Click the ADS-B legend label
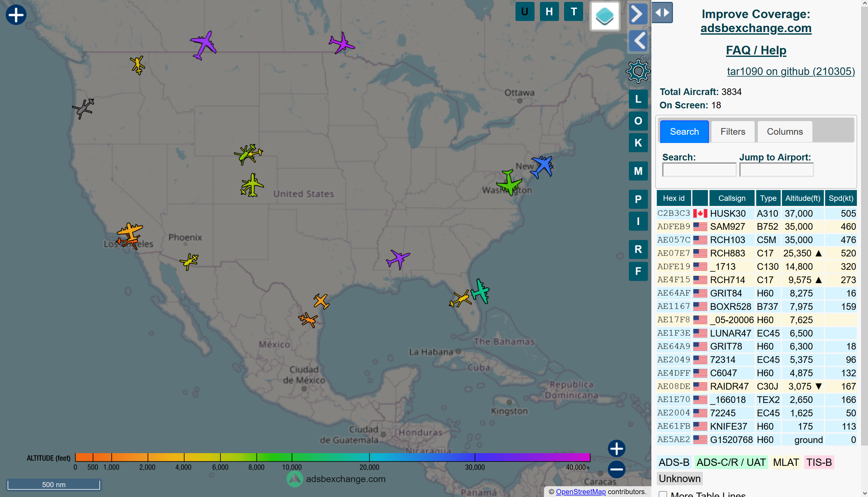The width and height of the screenshot is (868, 497). pyautogui.click(x=674, y=462)
